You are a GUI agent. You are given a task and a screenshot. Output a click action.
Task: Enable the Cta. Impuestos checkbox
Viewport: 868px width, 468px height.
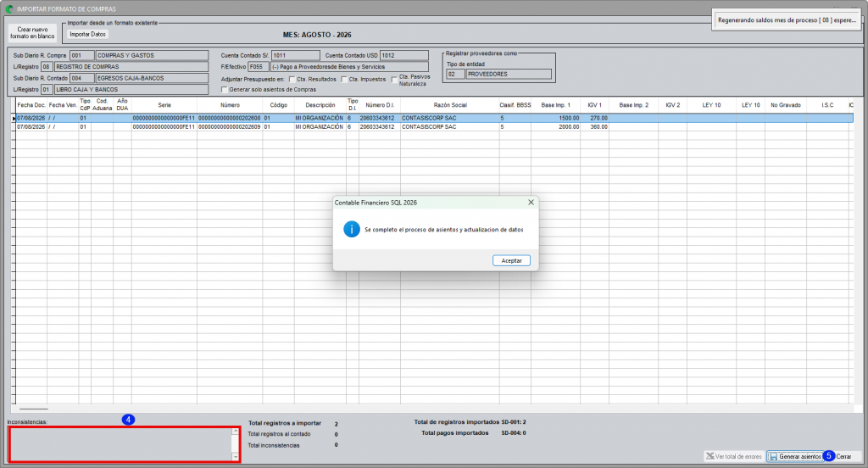click(344, 79)
